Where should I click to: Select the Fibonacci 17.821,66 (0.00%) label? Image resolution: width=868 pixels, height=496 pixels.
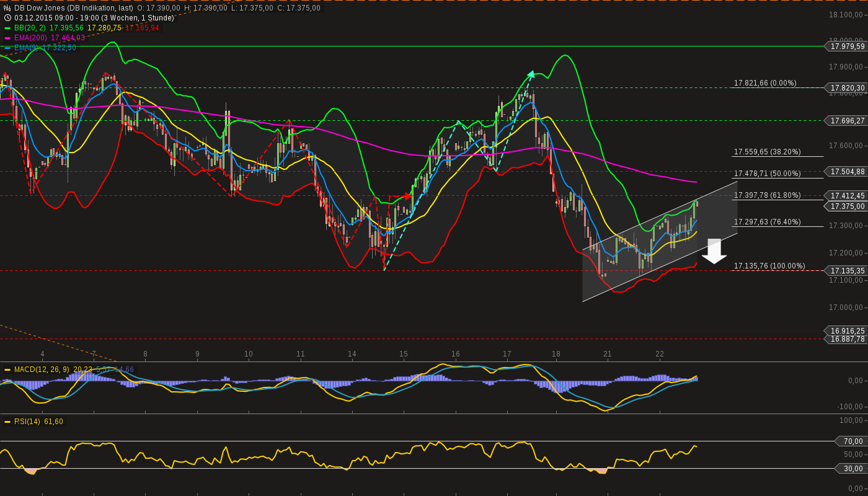tap(766, 83)
